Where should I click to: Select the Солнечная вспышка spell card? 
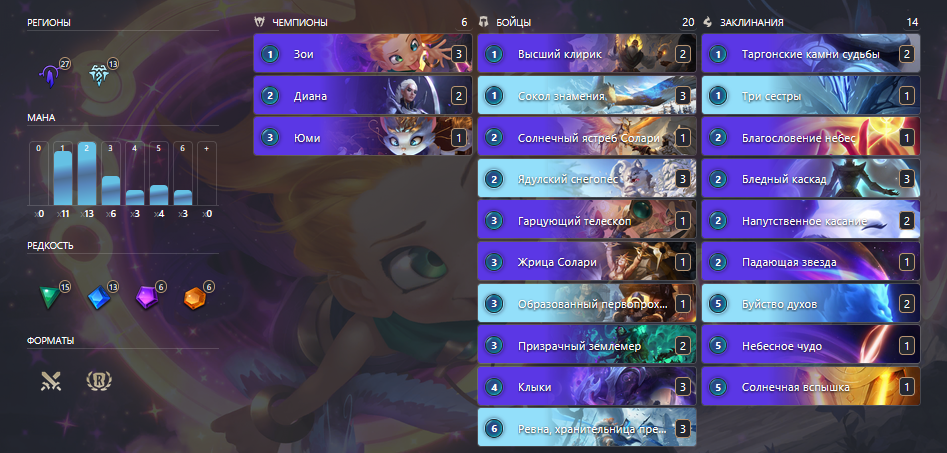[x=811, y=387]
